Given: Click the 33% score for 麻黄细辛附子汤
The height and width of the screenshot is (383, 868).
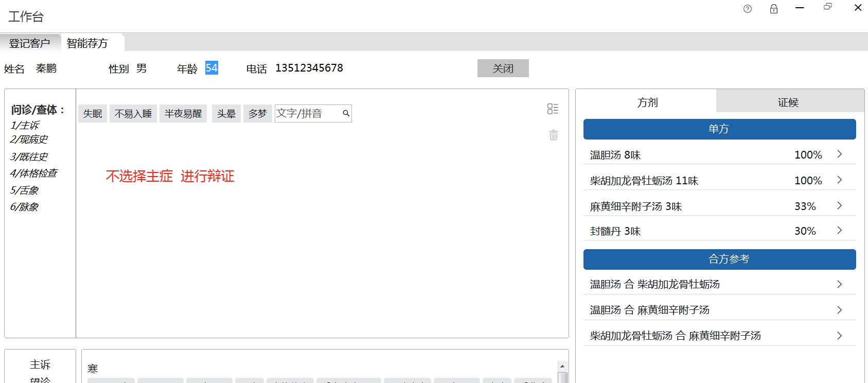Looking at the screenshot, I should click(x=805, y=206).
